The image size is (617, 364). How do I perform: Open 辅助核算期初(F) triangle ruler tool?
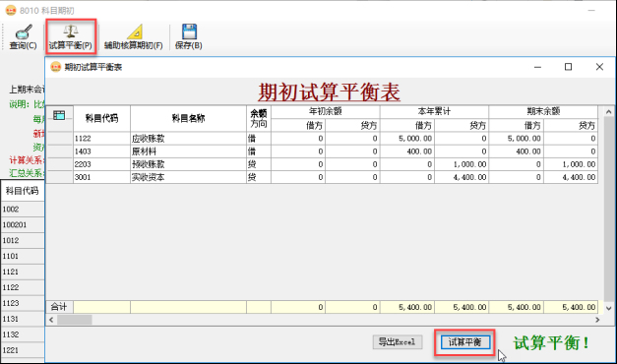(x=134, y=37)
